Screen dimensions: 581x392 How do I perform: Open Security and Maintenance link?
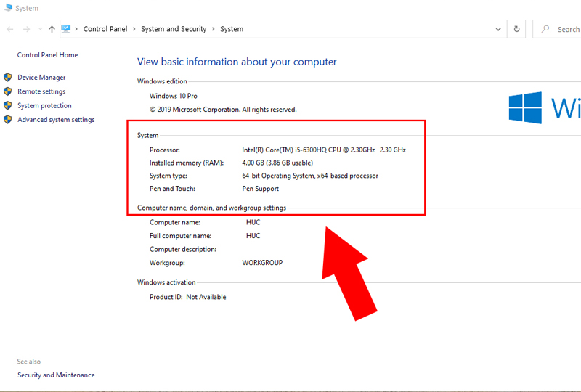pos(56,375)
